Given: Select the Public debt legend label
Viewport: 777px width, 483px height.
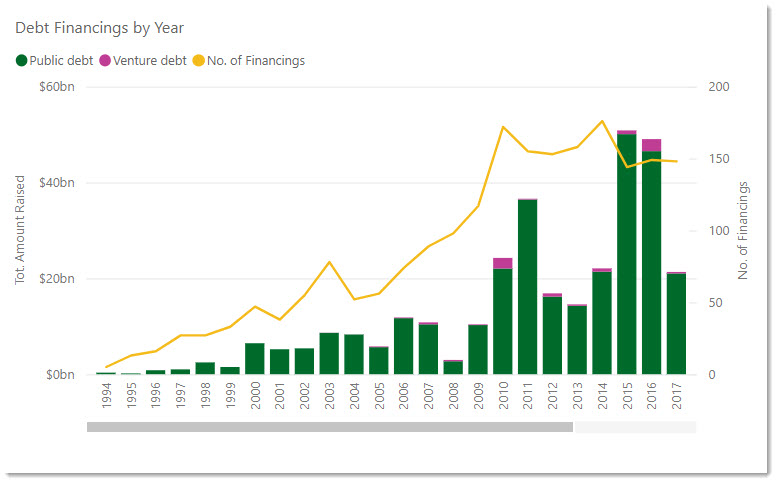Looking at the screenshot, I should [61, 61].
